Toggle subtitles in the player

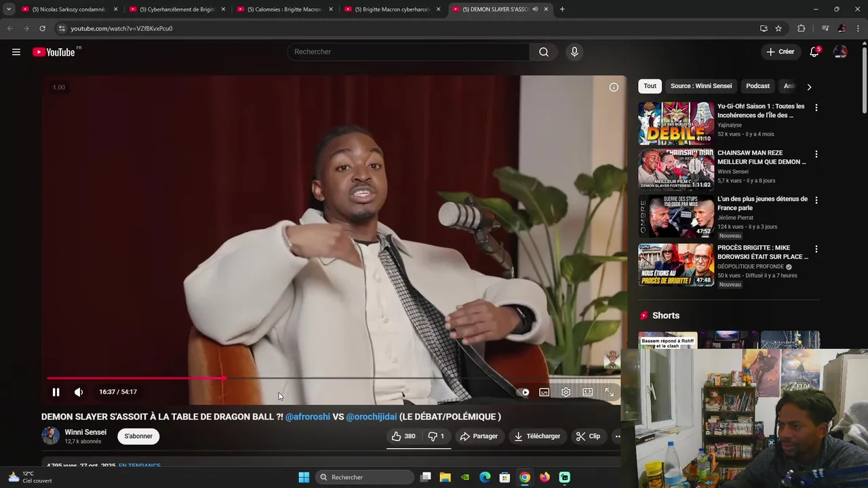544,392
